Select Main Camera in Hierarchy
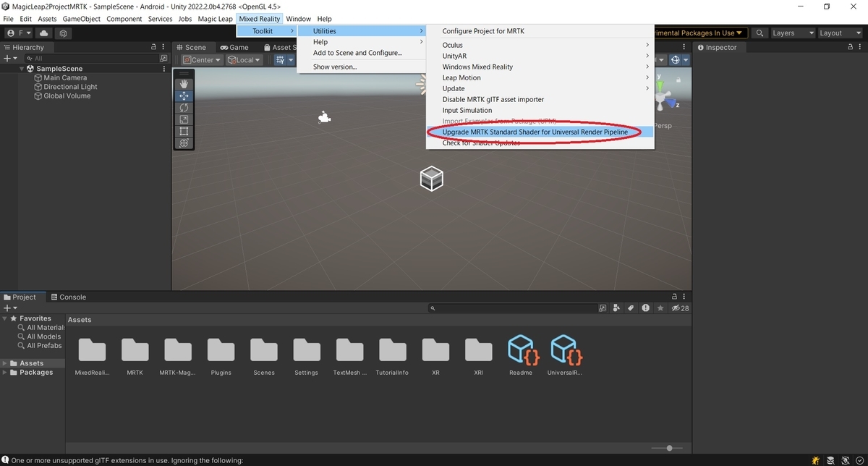This screenshot has width=868, height=466. coord(65,77)
